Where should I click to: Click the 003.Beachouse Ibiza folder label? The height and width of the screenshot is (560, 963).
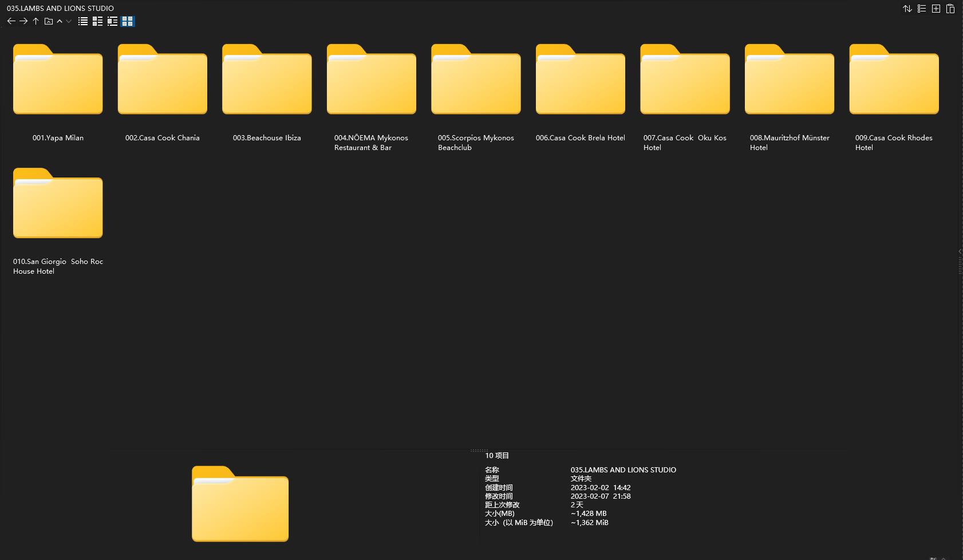[267, 138]
